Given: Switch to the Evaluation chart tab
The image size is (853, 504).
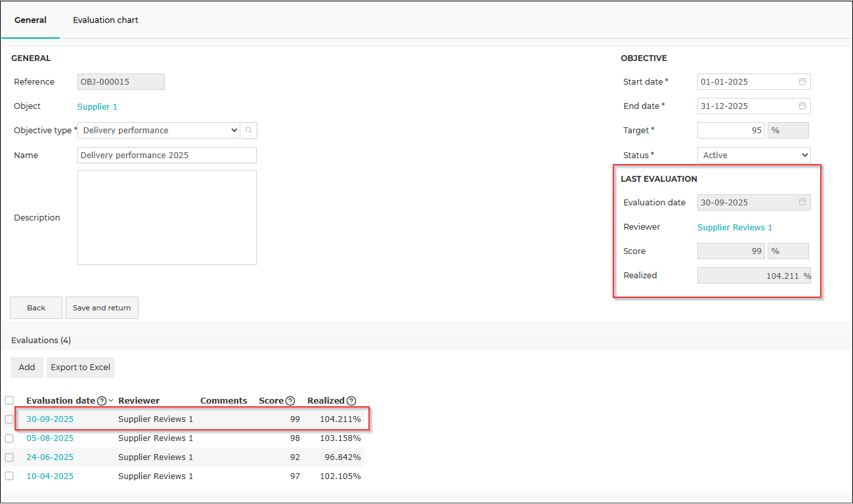Looking at the screenshot, I should coord(106,20).
